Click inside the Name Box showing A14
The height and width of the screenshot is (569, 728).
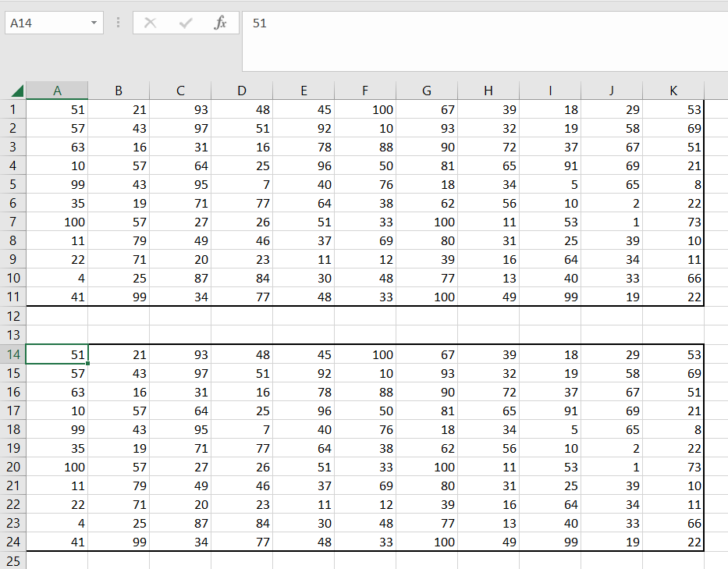click(x=47, y=23)
